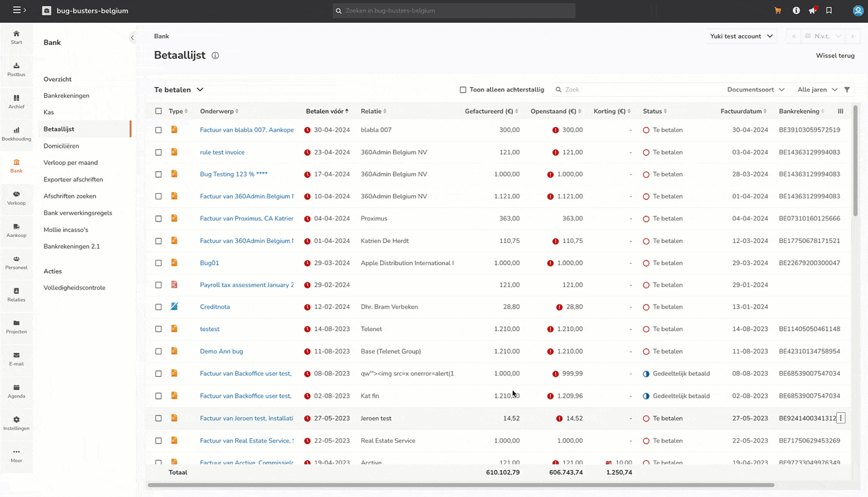The image size is (868, 497).
Task: Open Postbus in the left sidebar
Action: tap(17, 69)
